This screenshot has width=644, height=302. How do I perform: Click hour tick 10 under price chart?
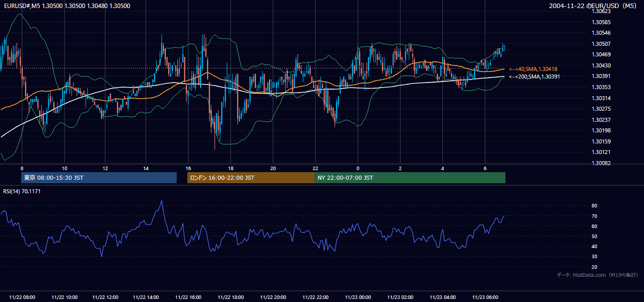coord(65,168)
